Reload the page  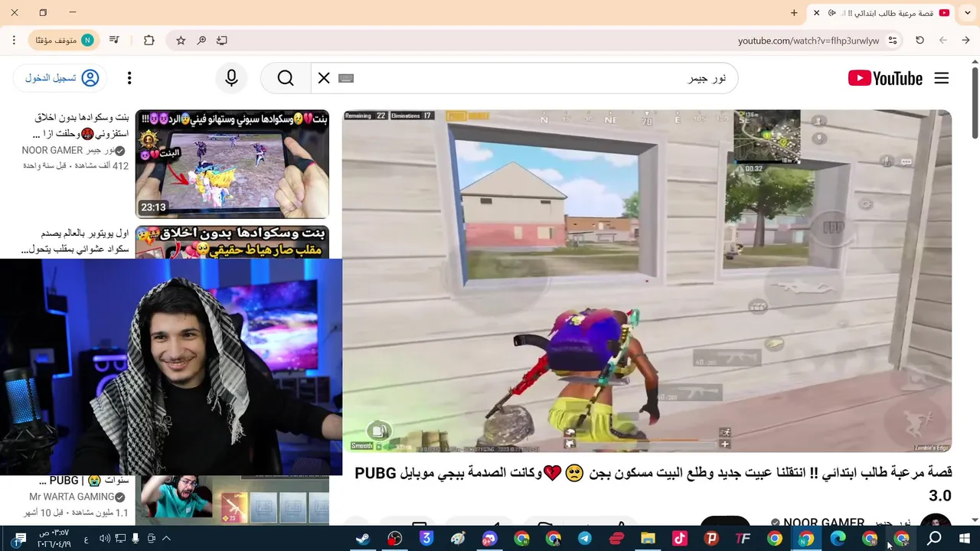tap(920, 41)
